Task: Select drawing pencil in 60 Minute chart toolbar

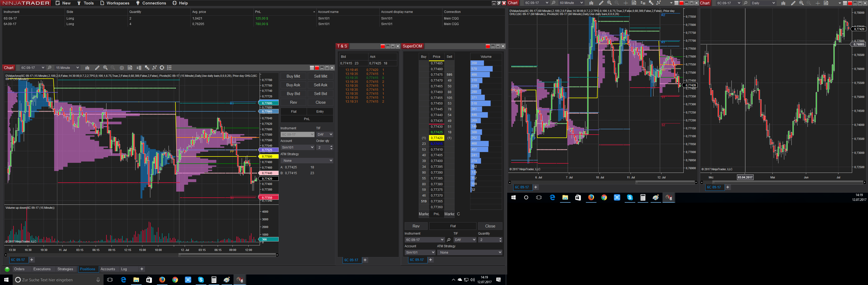Action: [x=601, y=3]
